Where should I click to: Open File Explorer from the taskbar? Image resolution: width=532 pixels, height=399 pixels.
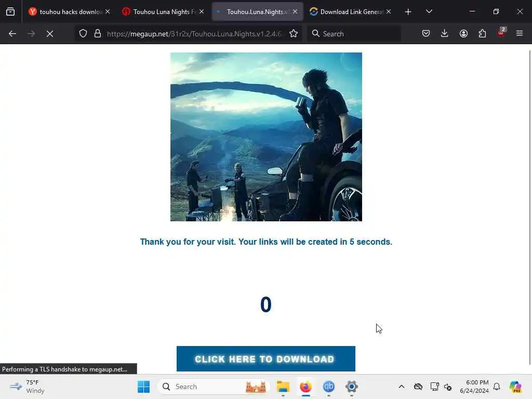283,387
